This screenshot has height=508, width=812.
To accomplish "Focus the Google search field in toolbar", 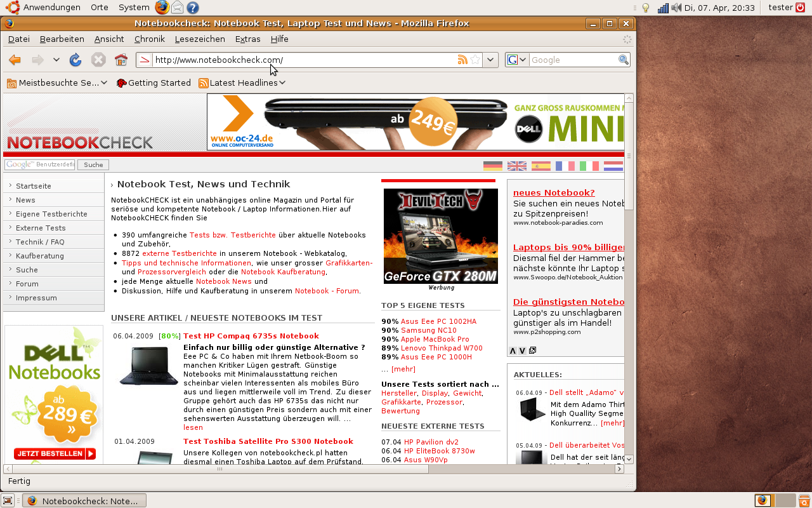I will (573, 60).
